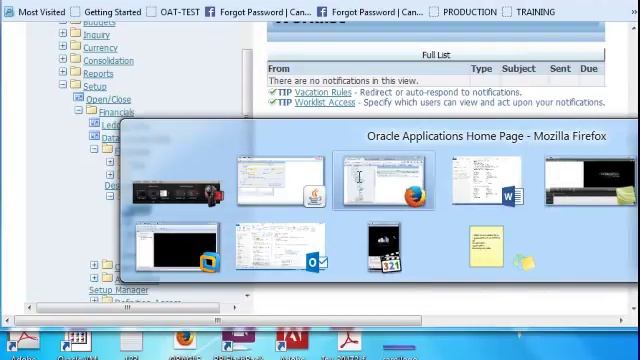Open the Worklist Access link
The height and width of the screenshot is (360, 640).
click(325, 102)
